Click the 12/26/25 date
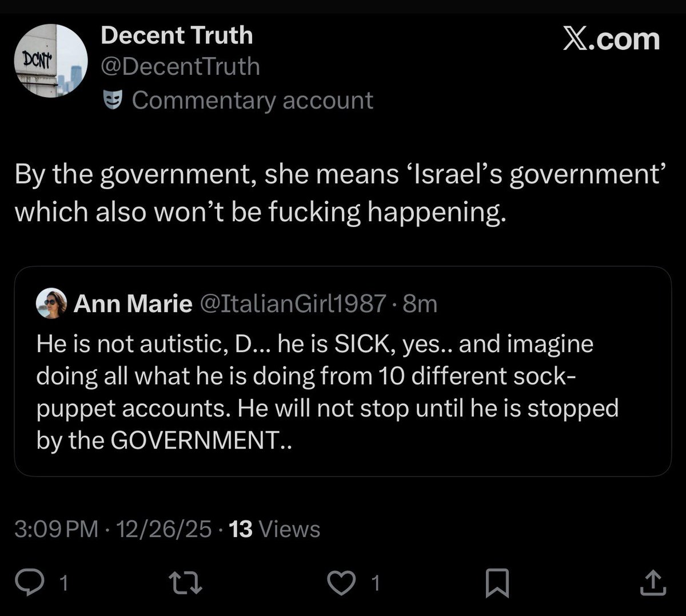Screen dimensions: 686x616 tap(163, 529)
